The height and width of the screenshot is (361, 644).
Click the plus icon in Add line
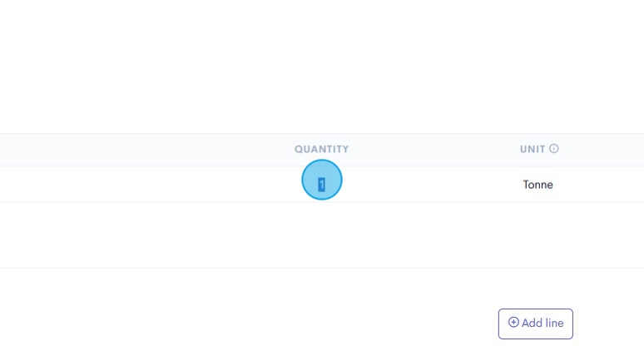513,323
